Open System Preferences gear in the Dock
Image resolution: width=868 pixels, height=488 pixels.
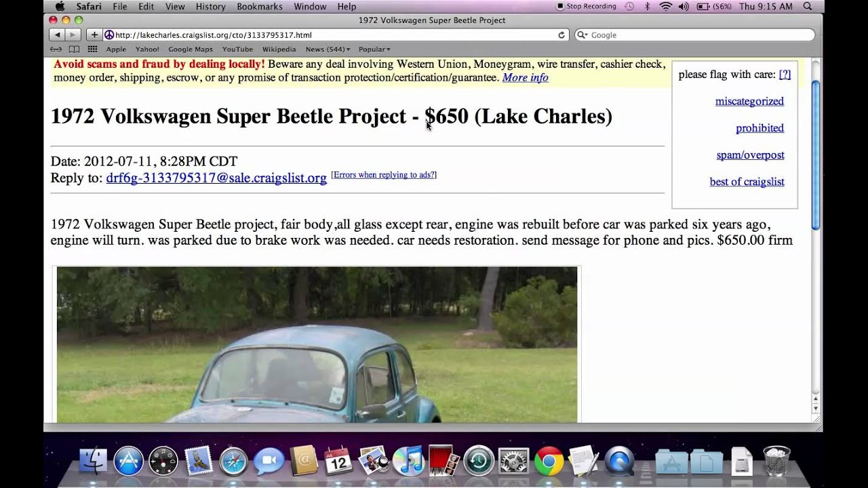(513, 462)
